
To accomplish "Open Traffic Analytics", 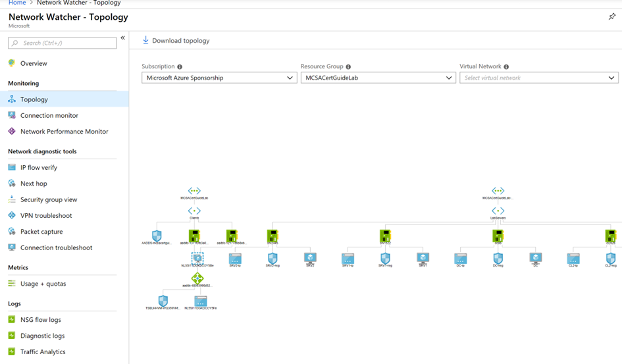I will pyautogui.click(x=43, y=351).
